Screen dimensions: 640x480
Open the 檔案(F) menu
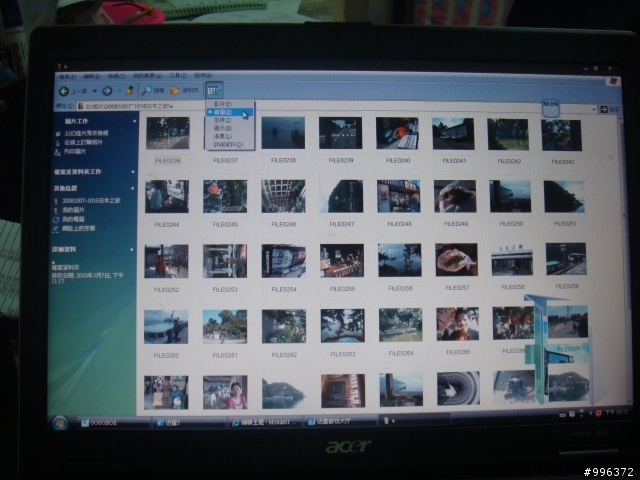tap(67, 76)
